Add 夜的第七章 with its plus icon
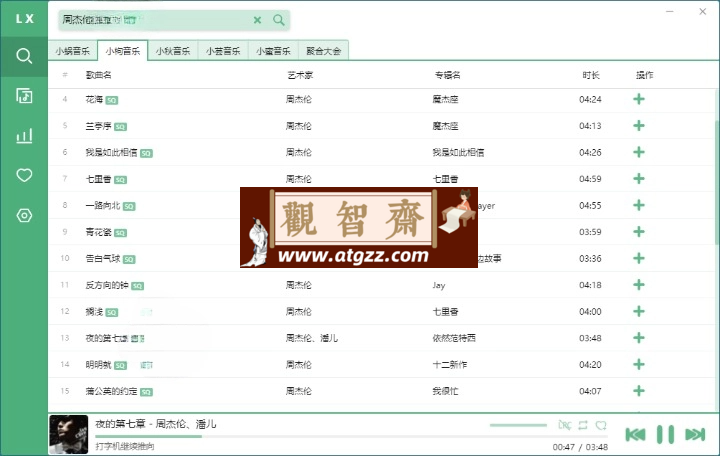The image size is (720, 456). (639, 338)
